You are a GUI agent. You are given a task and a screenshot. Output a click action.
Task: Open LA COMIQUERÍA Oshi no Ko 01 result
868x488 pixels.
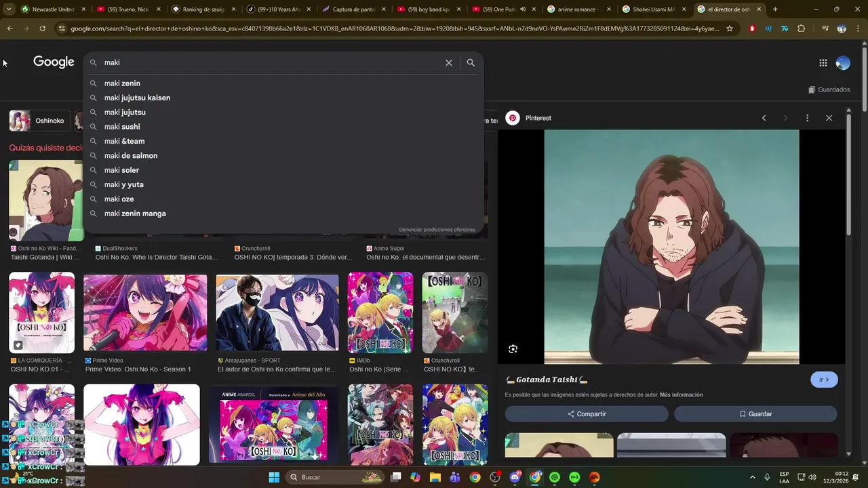[x=41, y=312]
